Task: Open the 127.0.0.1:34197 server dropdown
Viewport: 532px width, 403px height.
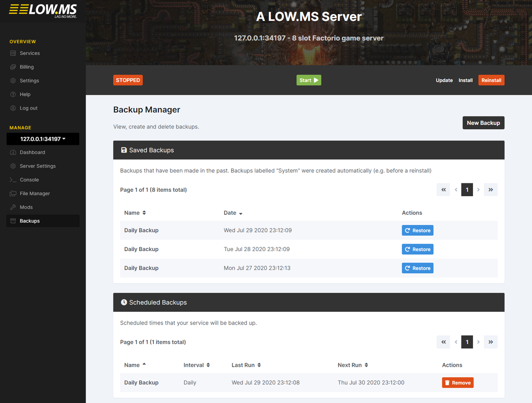Action: click(x=43, y=139)
